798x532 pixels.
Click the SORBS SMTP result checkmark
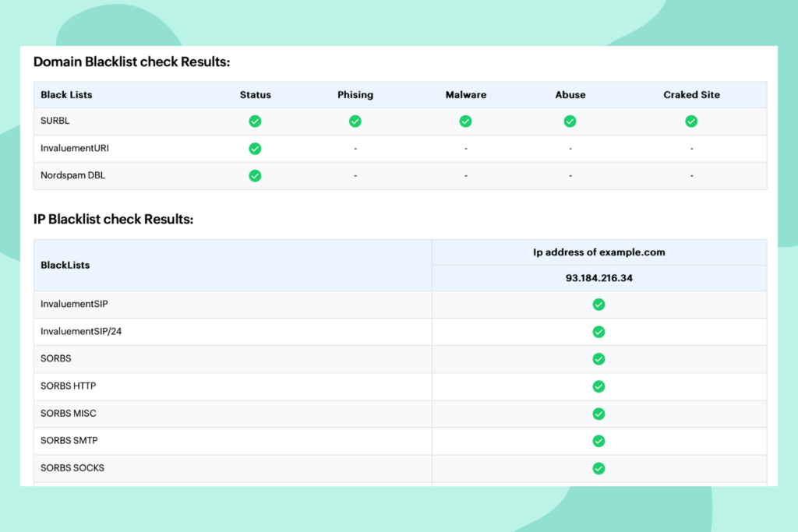click(x=598, y=441)
